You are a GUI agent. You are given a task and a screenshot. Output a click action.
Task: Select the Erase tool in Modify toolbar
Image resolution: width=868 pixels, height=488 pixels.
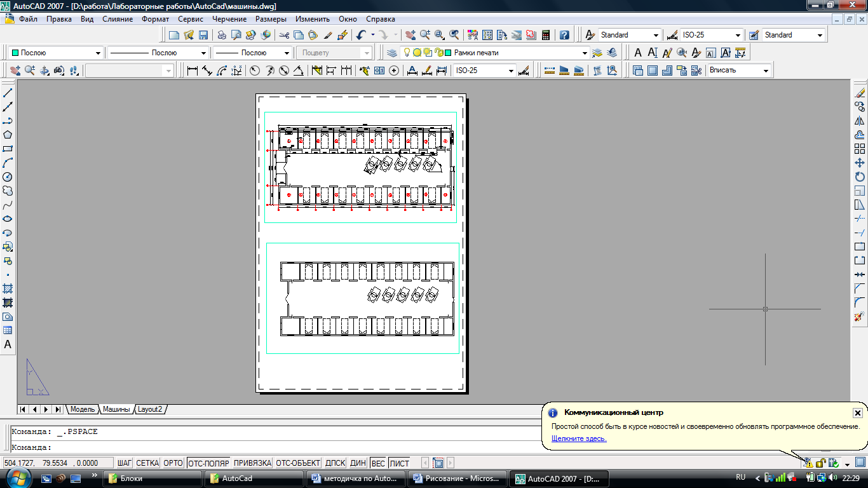(x=860, y=93)
